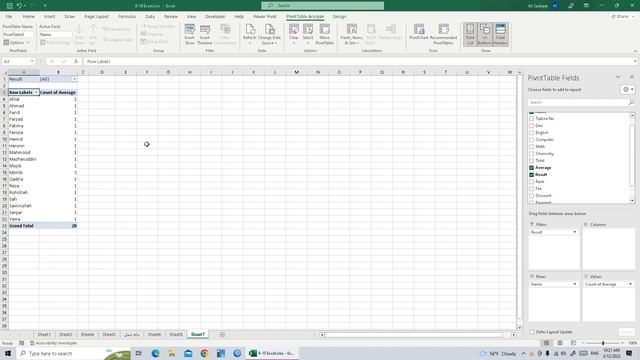This screenshot has height=360, width=640.
Task: Switch to the Home ribbon tab
Action: coord(29,17)
